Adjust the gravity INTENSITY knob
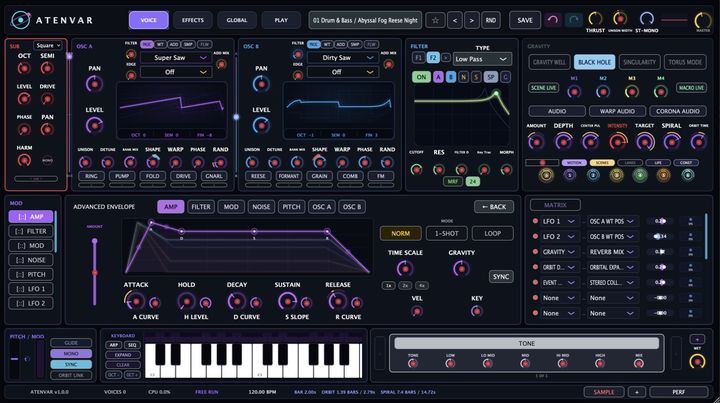720x403 pixels. (618, 142)
